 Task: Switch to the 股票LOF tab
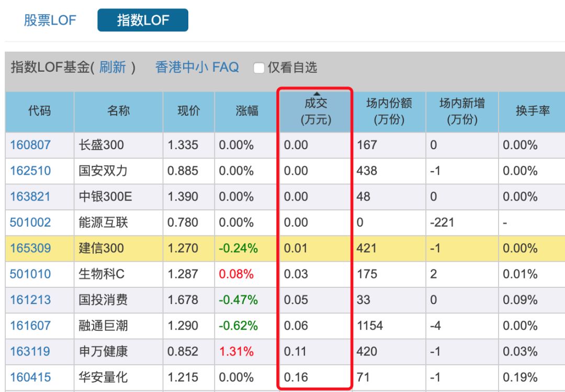50,20
